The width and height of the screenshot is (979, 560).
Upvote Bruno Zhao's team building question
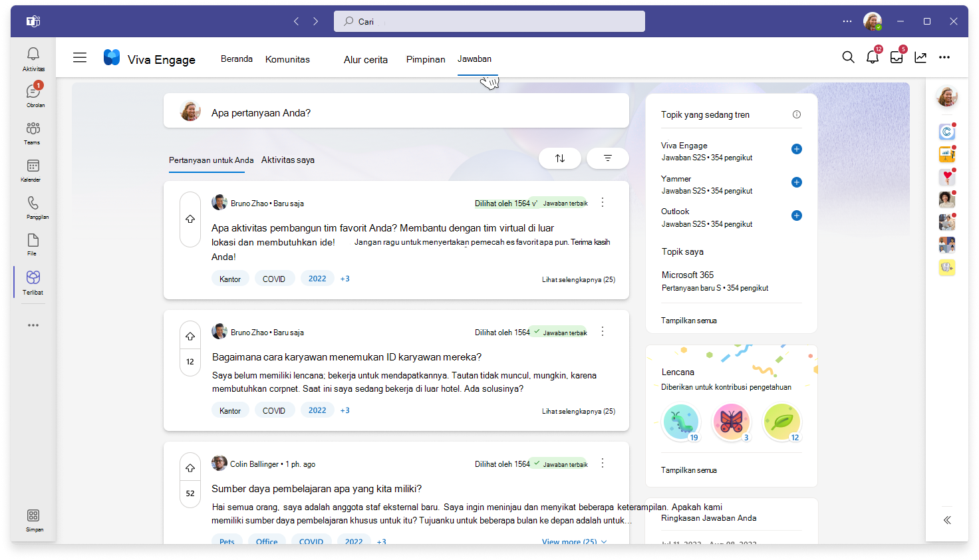tap(190, 219)
